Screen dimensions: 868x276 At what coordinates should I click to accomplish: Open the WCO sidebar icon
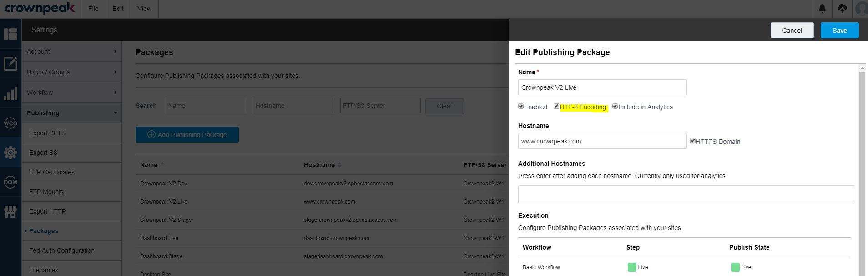10,123
